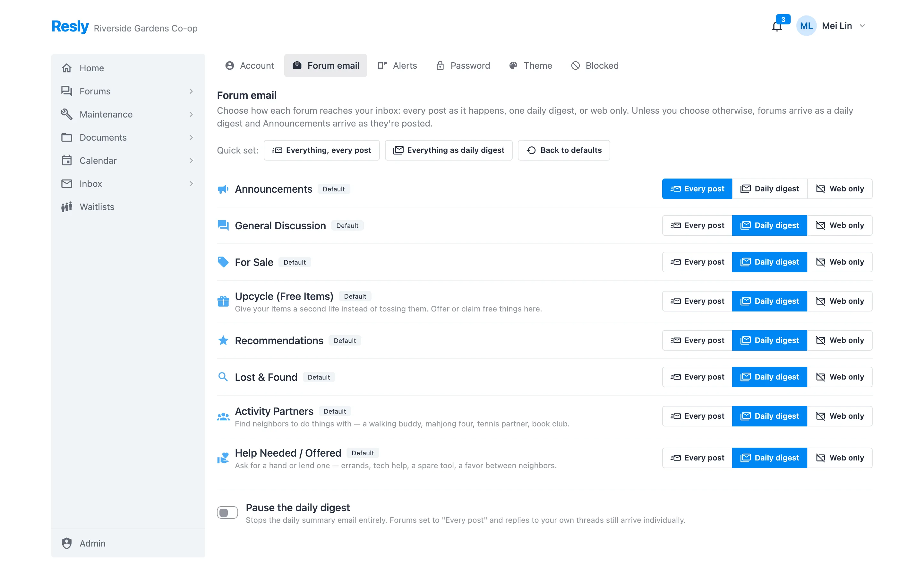This screenshot has width=924, height=578.
Task: Select General Discussion Web only option
Action: (840, 225)
